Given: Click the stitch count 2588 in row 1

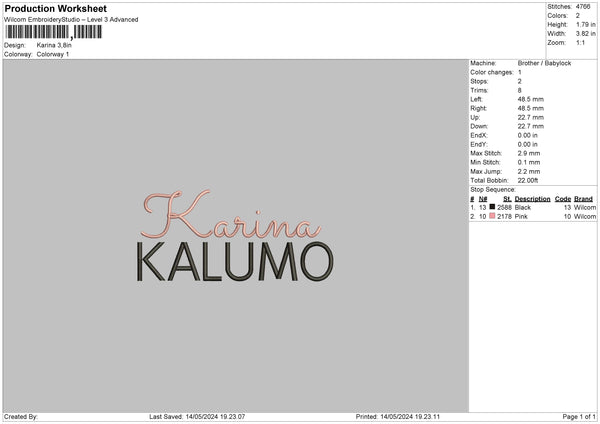Looking at the screenshot, I should click(504, 207).
